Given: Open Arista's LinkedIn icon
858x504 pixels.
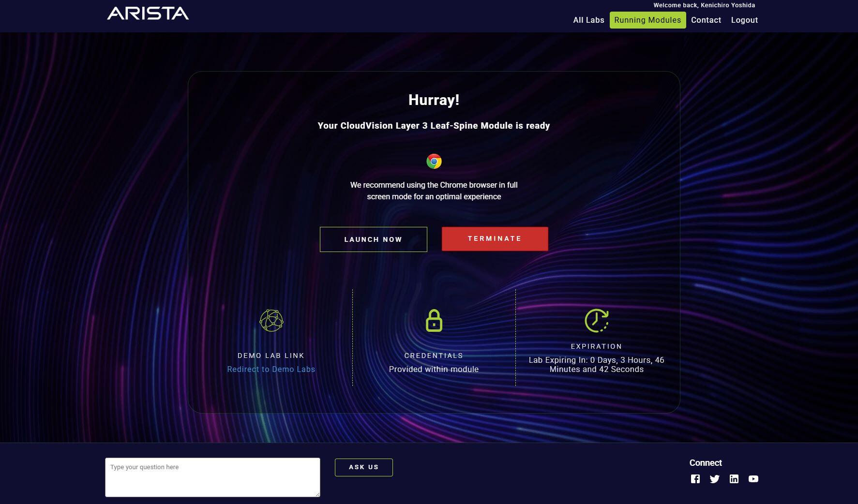Looking at the screenshot, I should click(734, 479).
